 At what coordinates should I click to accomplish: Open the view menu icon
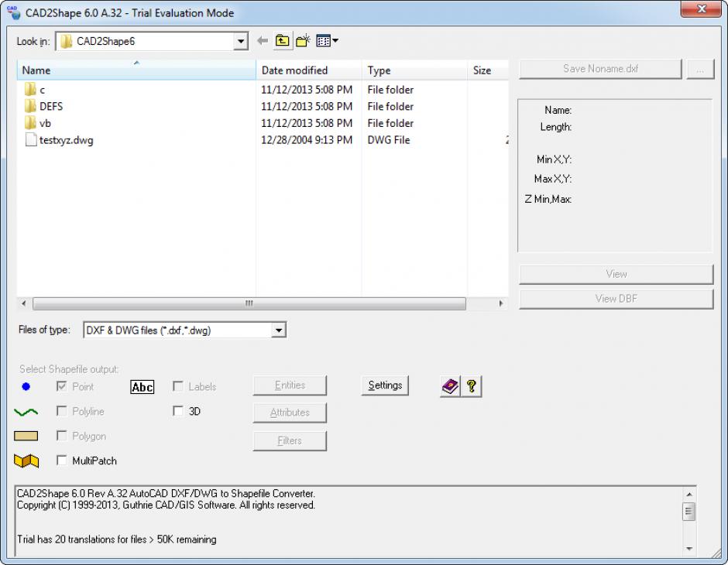coord(327,41)
